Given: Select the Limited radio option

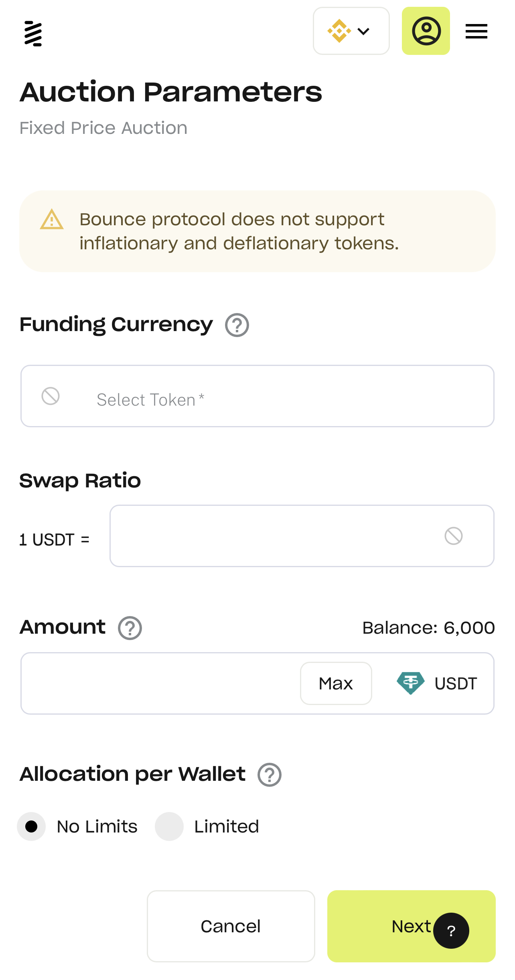Looking at the screenshot, I should click(169, 826).
